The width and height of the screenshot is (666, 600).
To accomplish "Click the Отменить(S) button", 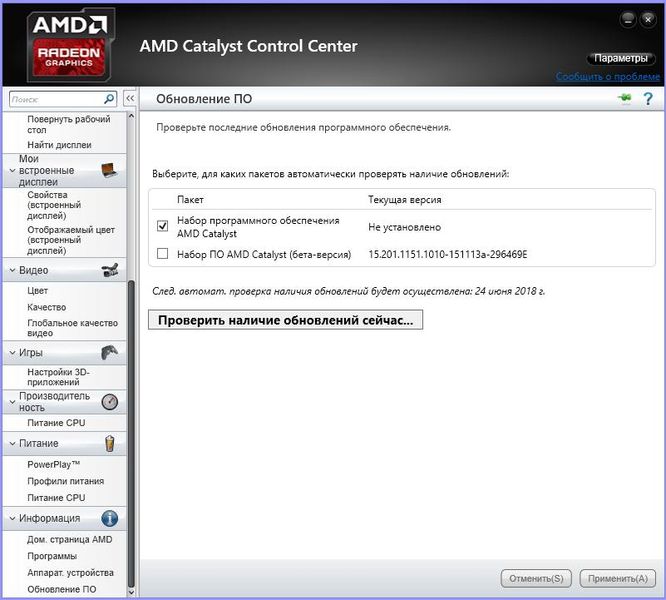I will click(x=536, y=579).
